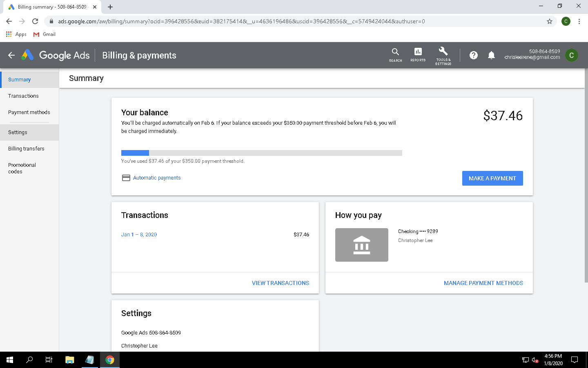Open Task View on the taskbar

tap(49, 360)
